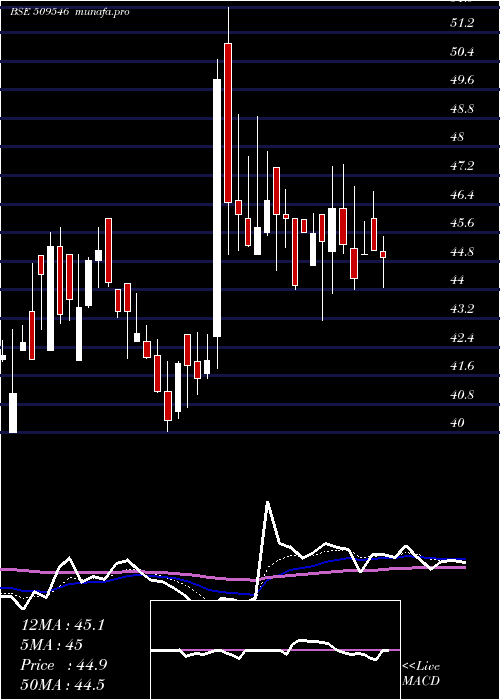This screenshot has width=500, height=700.
Task: Click the price axis label 43.2
Action: point(462,309)
